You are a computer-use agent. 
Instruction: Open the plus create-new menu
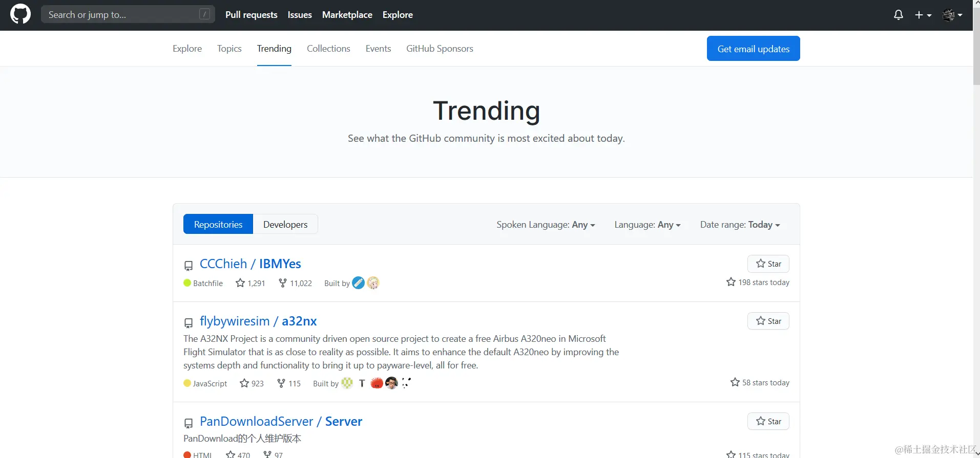923,15
